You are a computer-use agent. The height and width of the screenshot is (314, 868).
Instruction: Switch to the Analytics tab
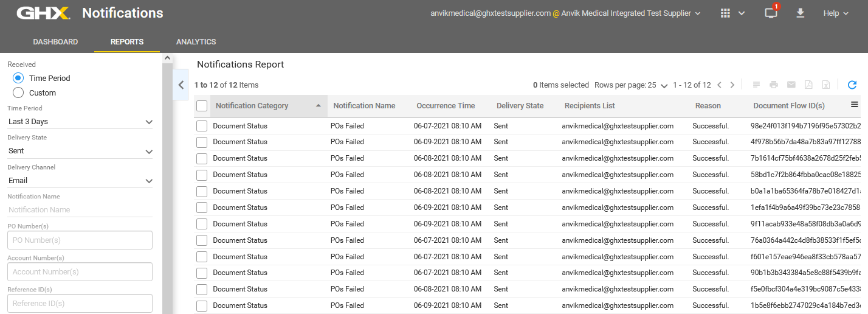click(x=196, y=42)
